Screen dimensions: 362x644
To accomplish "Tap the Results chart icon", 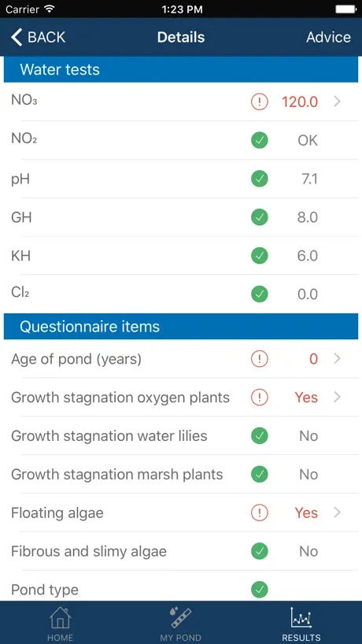I will tap(301, 617).
